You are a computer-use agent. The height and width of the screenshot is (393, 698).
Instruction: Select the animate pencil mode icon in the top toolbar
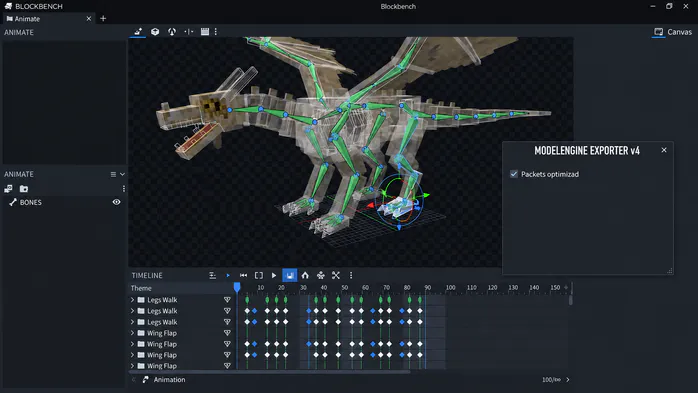click(138, 32)
